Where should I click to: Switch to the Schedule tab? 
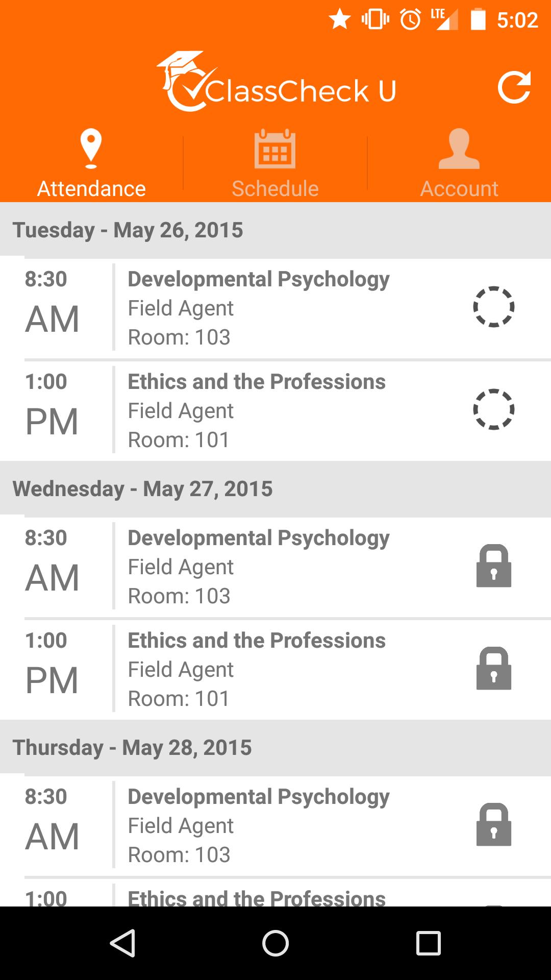click(275, 163)
